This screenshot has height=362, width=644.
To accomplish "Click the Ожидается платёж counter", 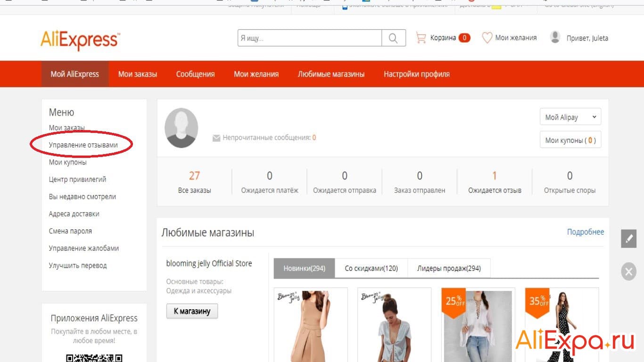I will click(x=270, y=182).
